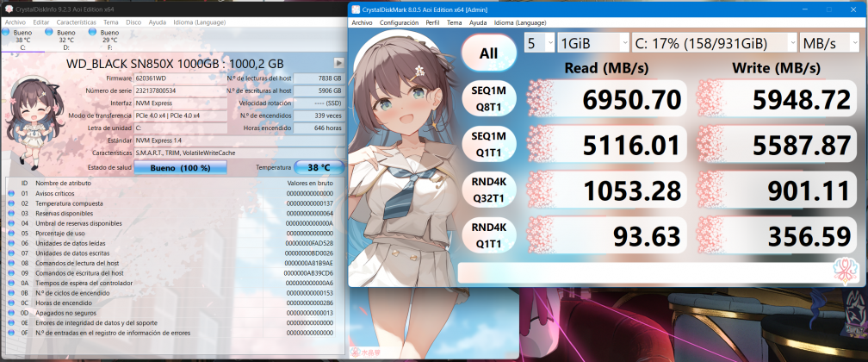Viewport: 868px width, 362px height.
Task: Click the Estándar field NVM Express 1.4
Action: tap(239, 140)
